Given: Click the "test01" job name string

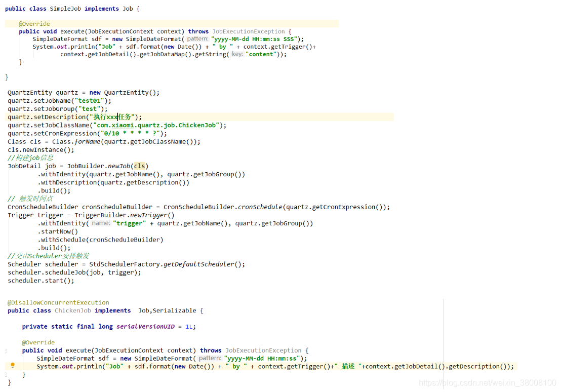Looking at the screenshot, I should (90, 101).
